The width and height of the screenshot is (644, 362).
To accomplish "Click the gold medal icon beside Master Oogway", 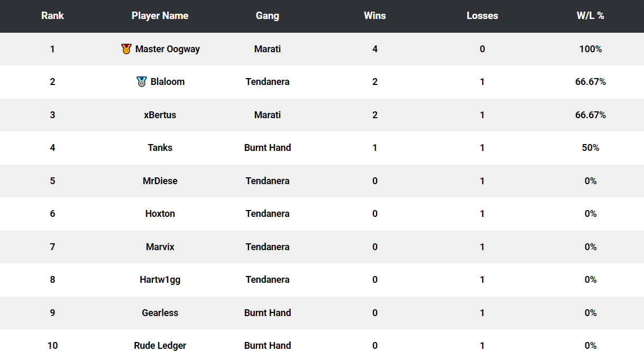I will (x=126, y=49).
